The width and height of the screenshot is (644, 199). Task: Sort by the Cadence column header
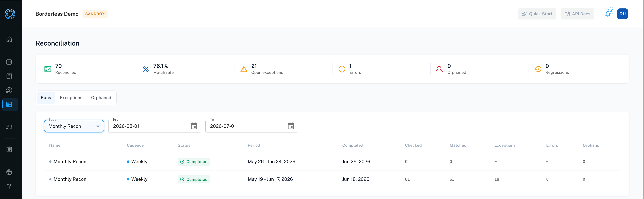point(135,145)
